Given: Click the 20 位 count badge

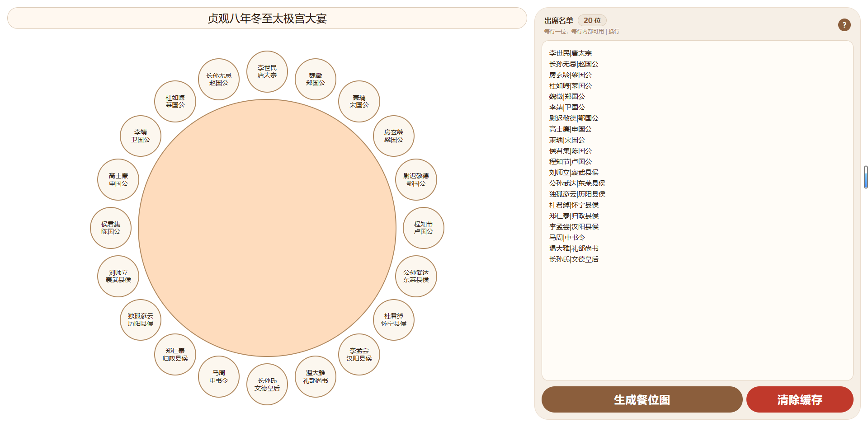Looking at the screenshot, I should 592,20.
